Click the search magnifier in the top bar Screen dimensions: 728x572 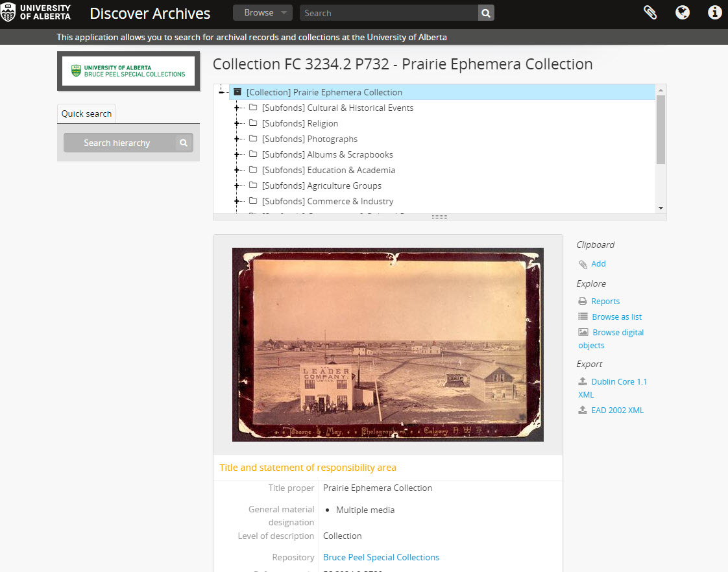coord(485,12)
